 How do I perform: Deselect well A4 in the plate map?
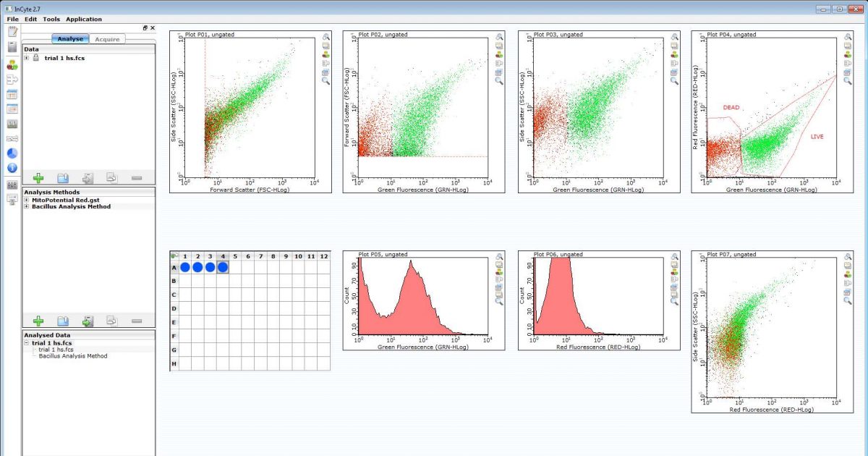click(222, 267)
